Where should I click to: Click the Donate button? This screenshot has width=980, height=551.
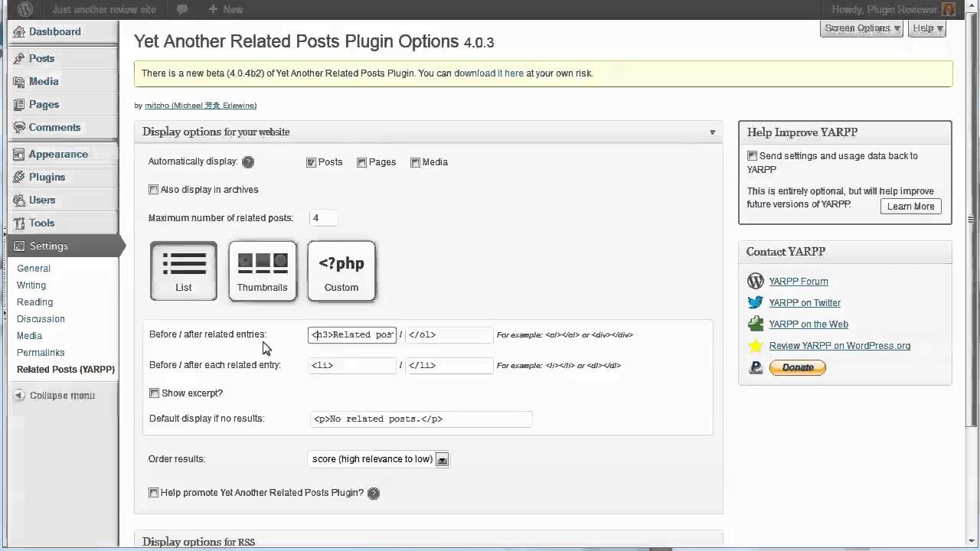point(797,367)
